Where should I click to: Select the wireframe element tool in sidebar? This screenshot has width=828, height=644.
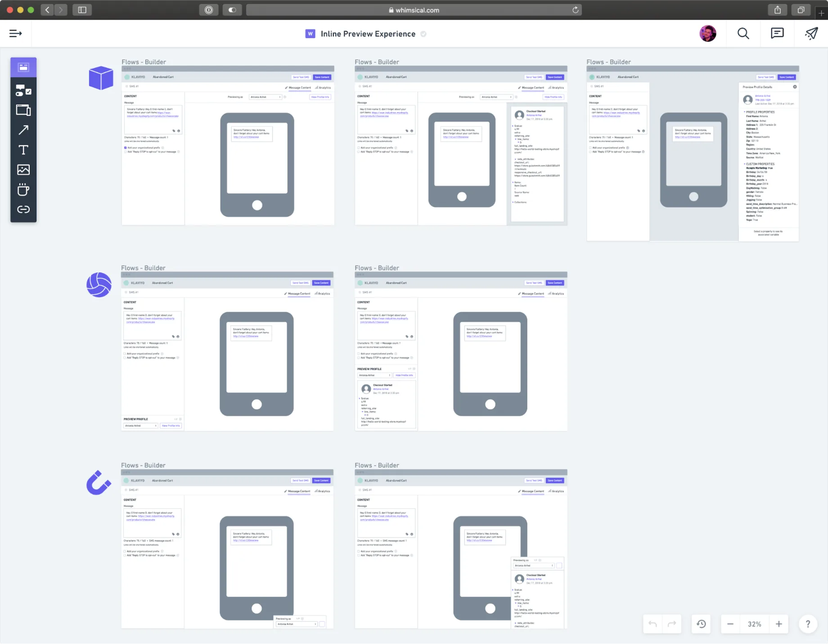[x=23, y=68]
